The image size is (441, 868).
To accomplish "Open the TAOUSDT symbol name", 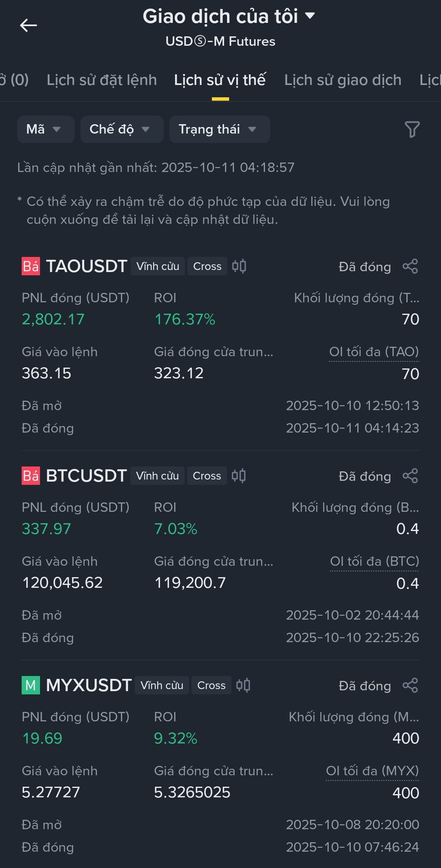I will 87,266.
